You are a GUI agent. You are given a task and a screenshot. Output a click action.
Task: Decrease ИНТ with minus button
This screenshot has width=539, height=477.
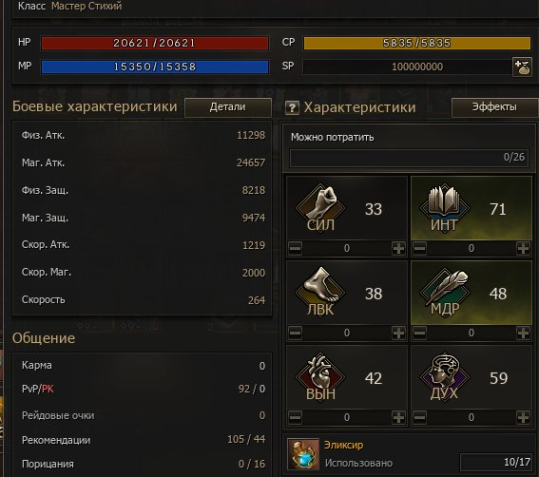coord(420,248)
